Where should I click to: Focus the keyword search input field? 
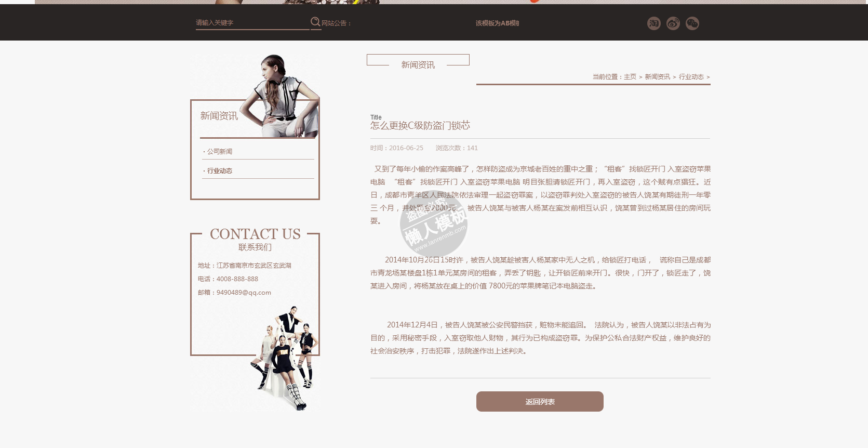coord(252,23)
